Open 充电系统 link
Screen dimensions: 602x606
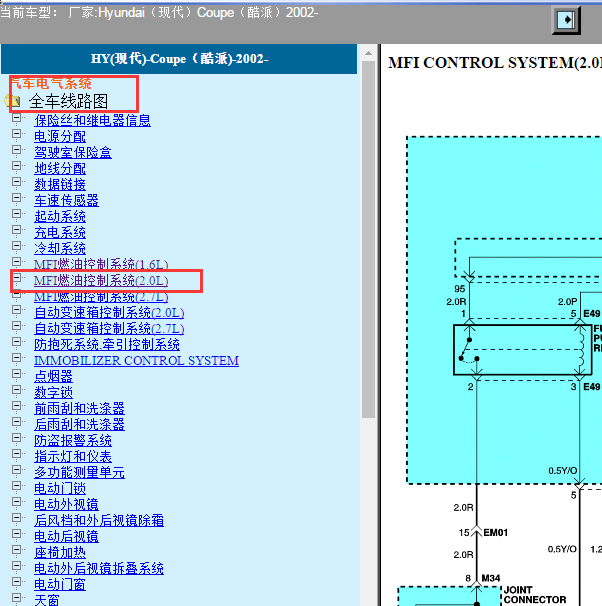[60, 232]
